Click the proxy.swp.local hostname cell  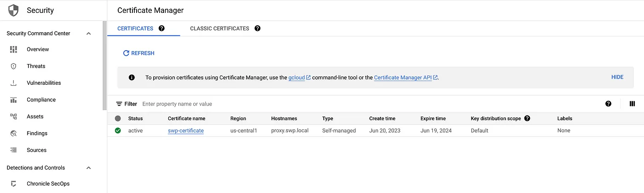(290, 131)
